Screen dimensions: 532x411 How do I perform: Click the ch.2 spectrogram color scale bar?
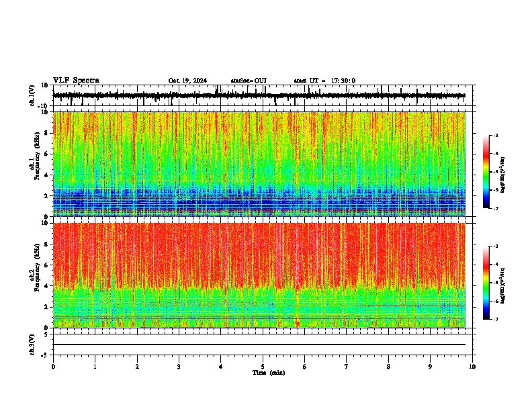tap(486, 283)
